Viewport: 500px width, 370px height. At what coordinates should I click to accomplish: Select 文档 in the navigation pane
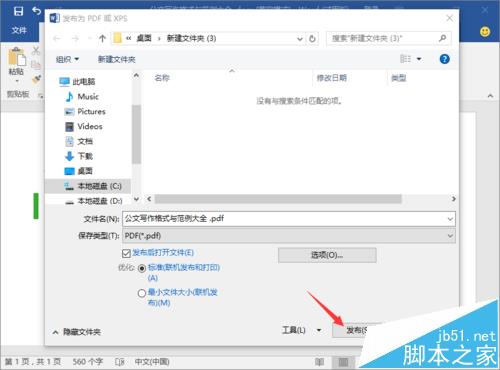pyautogui.click(x=79, y=141)
